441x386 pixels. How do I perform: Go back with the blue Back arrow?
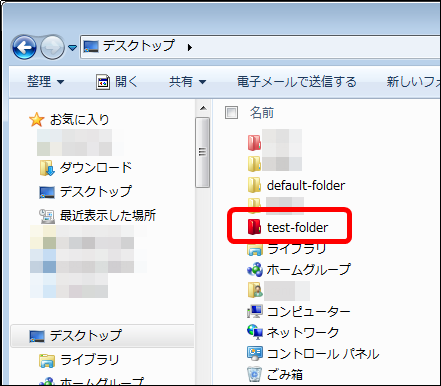click(x=24, y=47)
